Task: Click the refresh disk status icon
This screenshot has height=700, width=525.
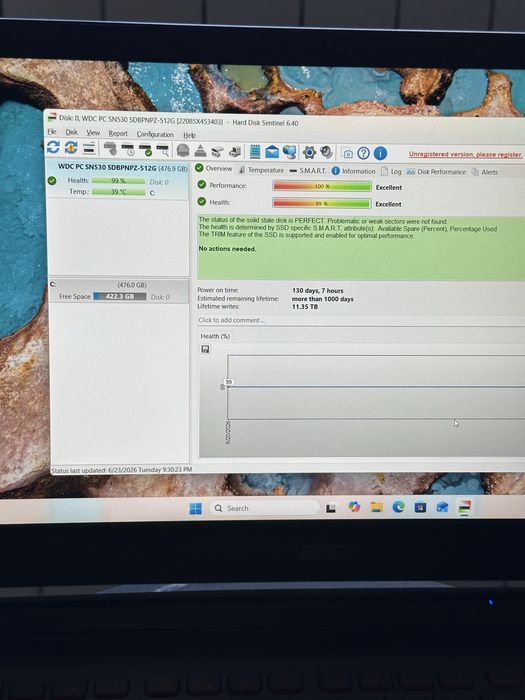Action: [x=53, y=147]
